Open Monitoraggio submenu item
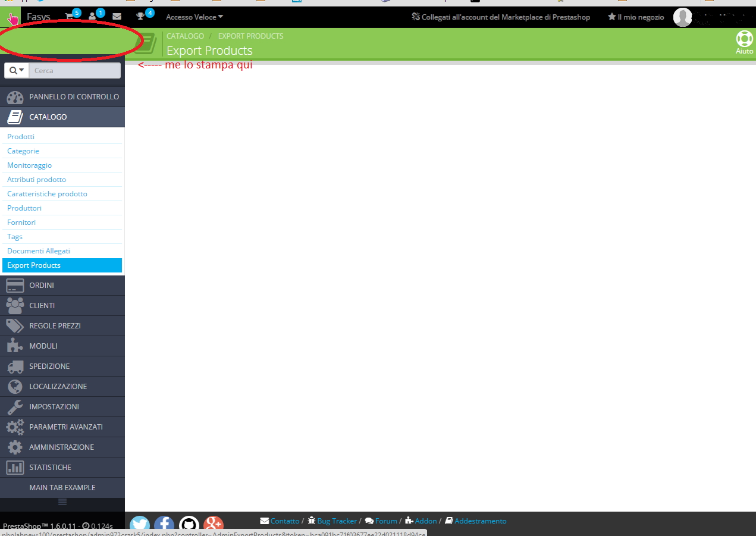The image size is (756, 539). point(29,165)
